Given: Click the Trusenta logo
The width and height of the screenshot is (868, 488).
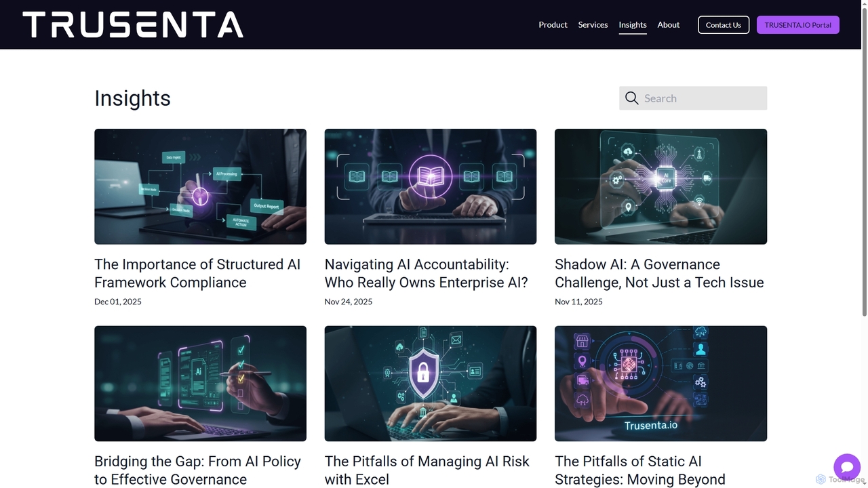Looking at the screenshot, I should point(133,24).
